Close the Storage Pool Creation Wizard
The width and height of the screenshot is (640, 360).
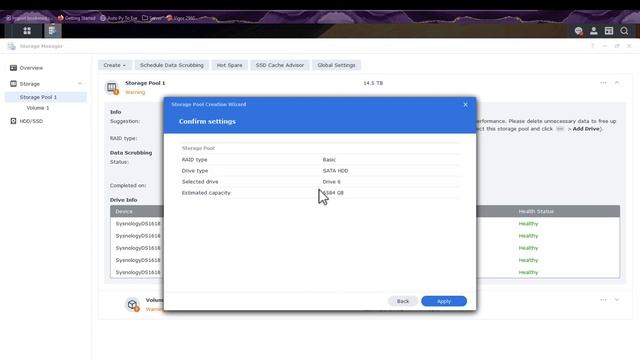[x=465, y=105]
